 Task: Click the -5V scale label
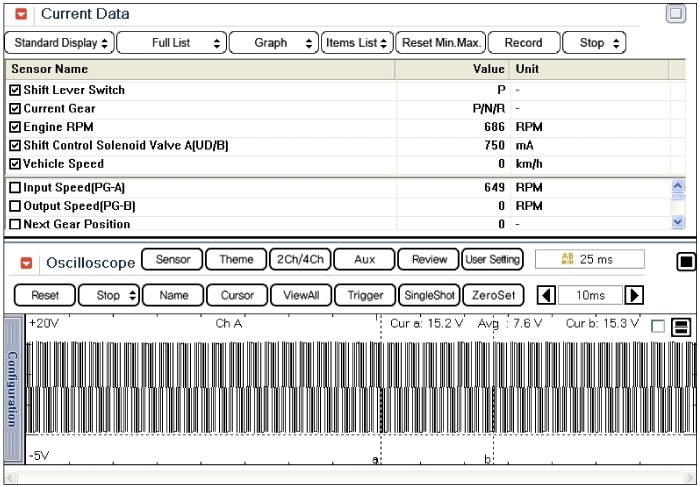39,456
